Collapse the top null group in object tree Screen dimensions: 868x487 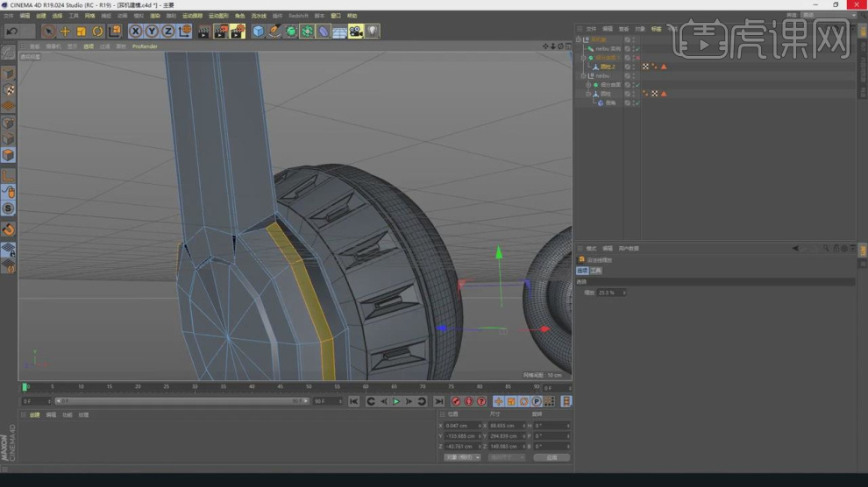[580, 39]
